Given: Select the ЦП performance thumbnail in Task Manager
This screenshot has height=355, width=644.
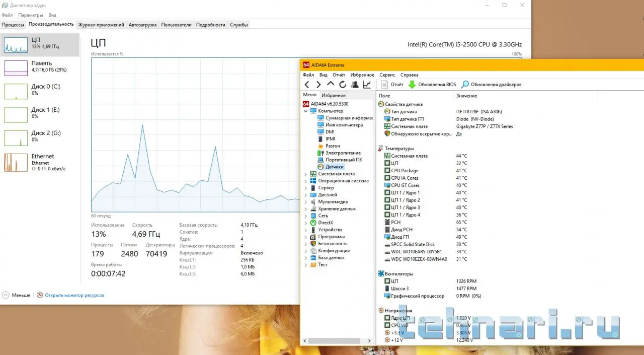Looking at the screenshot, I should click(40, 45).
